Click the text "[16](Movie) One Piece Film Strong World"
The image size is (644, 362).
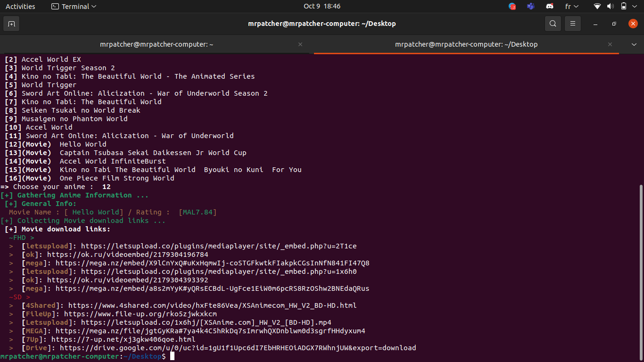(x=90, y=178)
